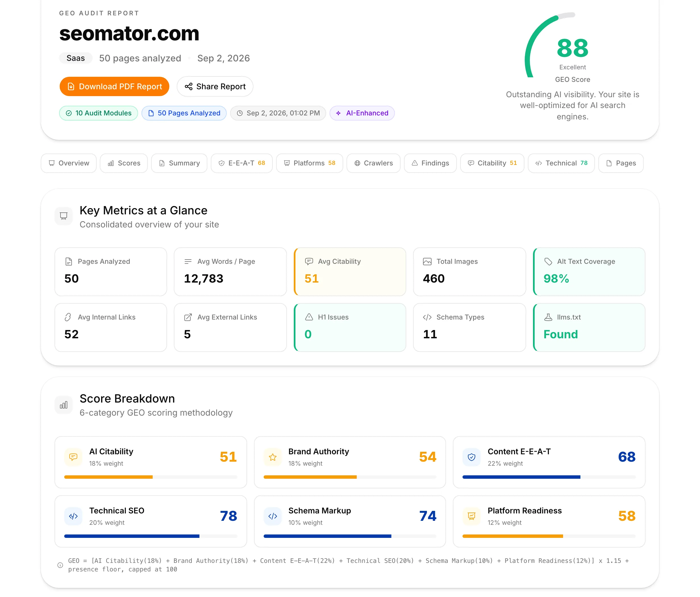Open the Scores tab
Screen dimensions: 700x597
(124, 163)
